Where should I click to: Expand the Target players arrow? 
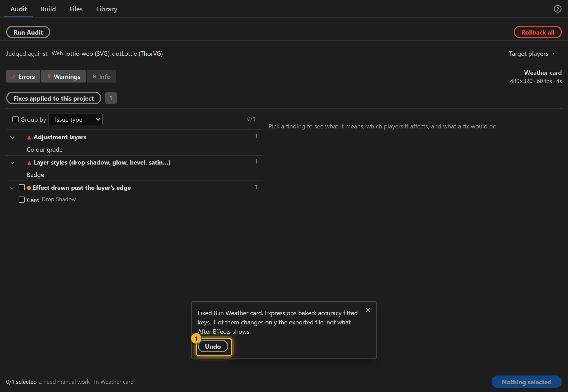(x=554, y=54)
